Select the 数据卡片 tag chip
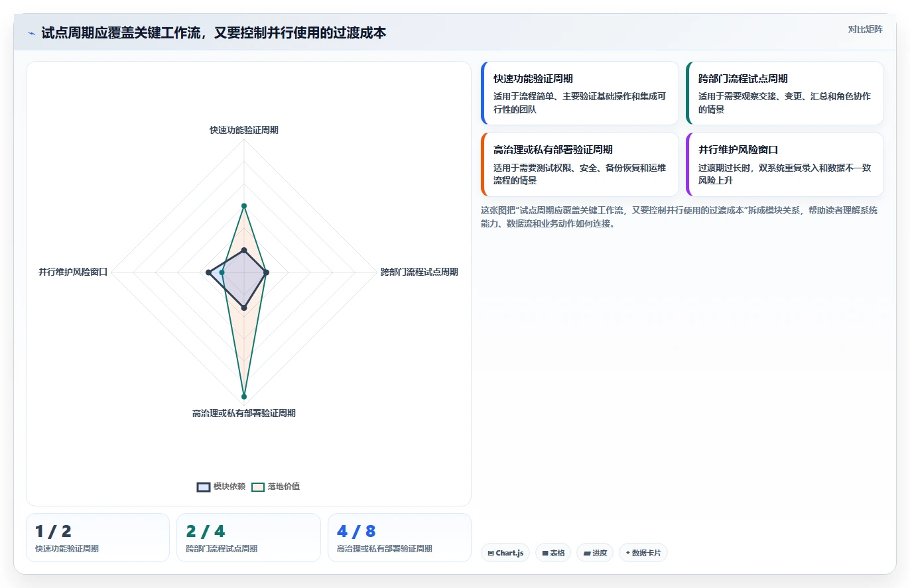 coord(643,553)
